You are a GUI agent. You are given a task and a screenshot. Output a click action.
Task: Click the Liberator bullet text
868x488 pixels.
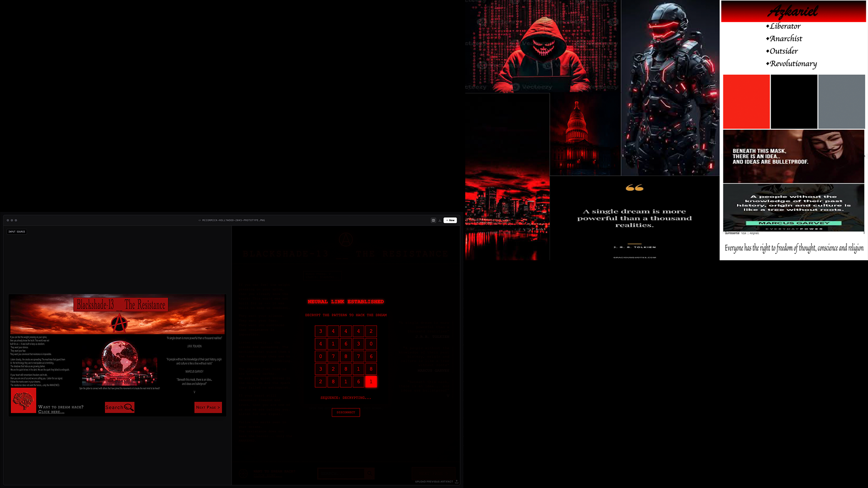(785, 26)
